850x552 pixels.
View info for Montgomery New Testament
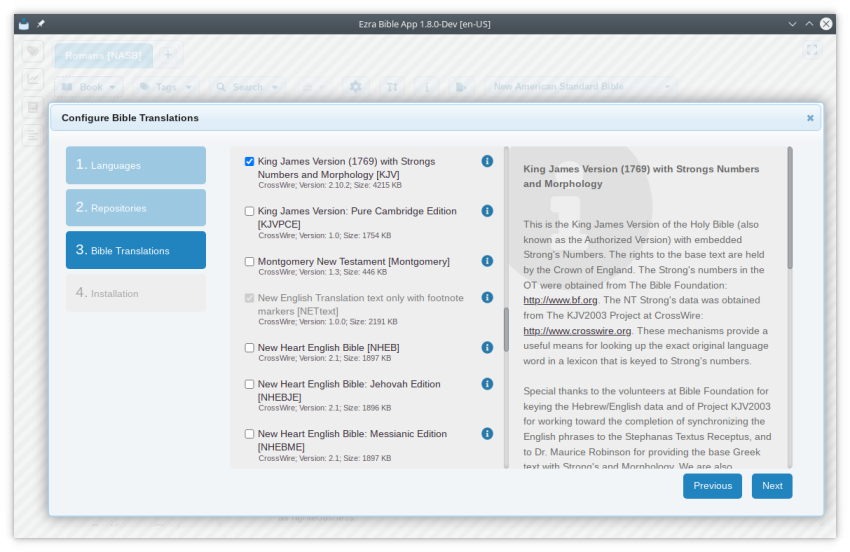(487, 261)
